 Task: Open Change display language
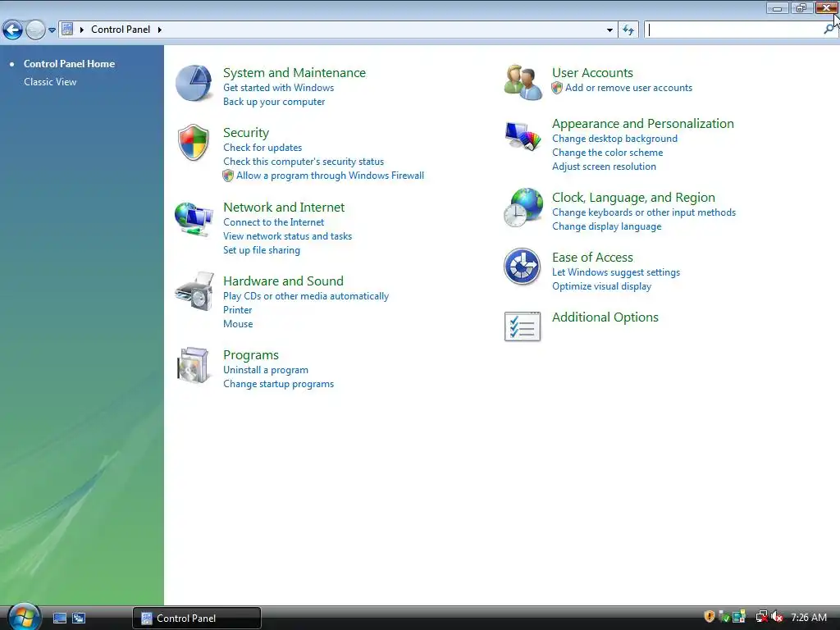click(606, 226)
